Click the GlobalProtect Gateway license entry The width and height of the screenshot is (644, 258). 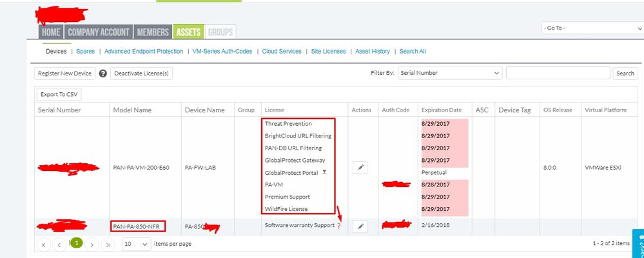(x=295, y=160)
